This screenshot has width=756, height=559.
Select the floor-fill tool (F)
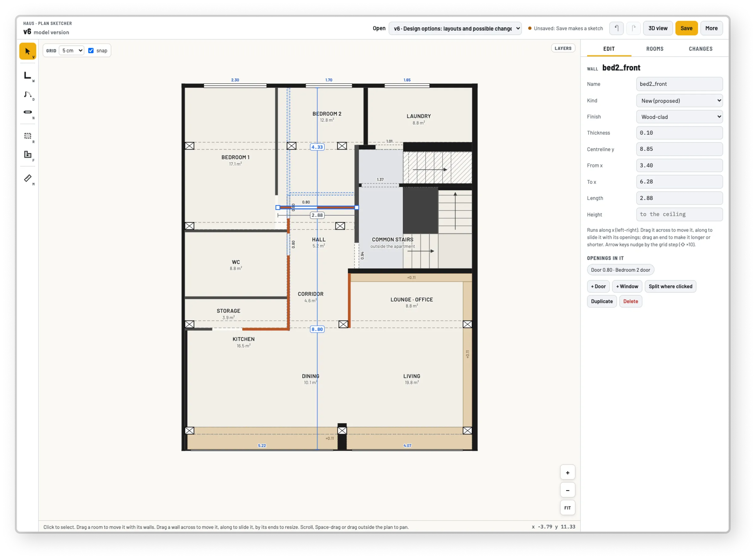28,155
